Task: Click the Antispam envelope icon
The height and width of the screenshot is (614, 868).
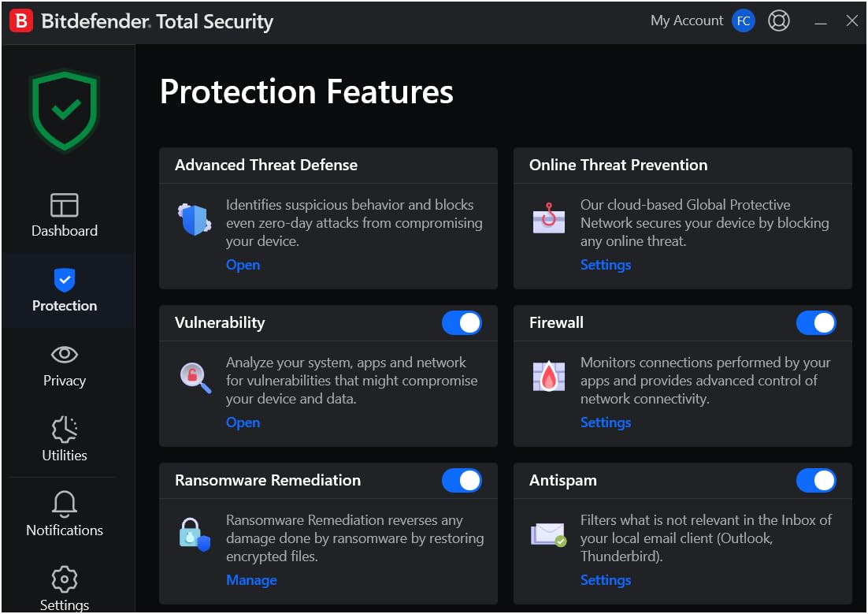Action: (548, 534)
